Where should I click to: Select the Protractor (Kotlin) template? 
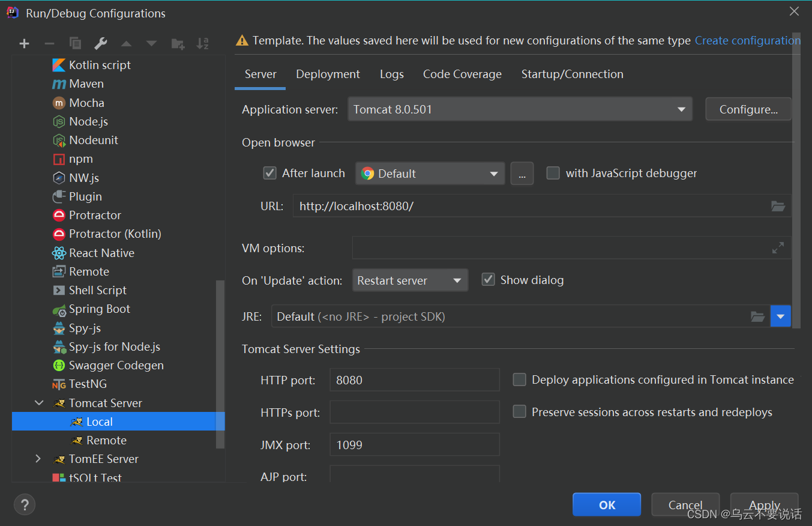[x=115, y=234]
